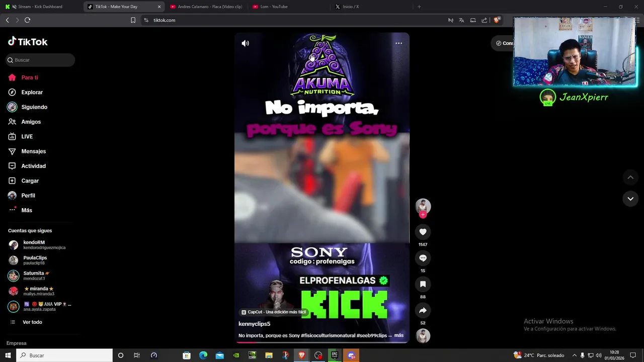Open Microsoft Edge from the taskbar

point(203,355)
